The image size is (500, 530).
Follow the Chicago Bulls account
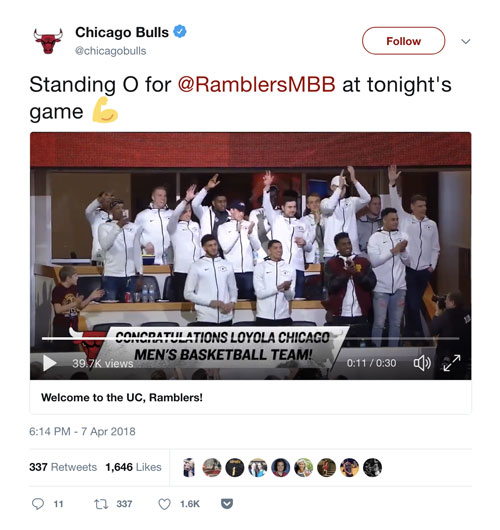pyautogui.click(x=403, y=41)
